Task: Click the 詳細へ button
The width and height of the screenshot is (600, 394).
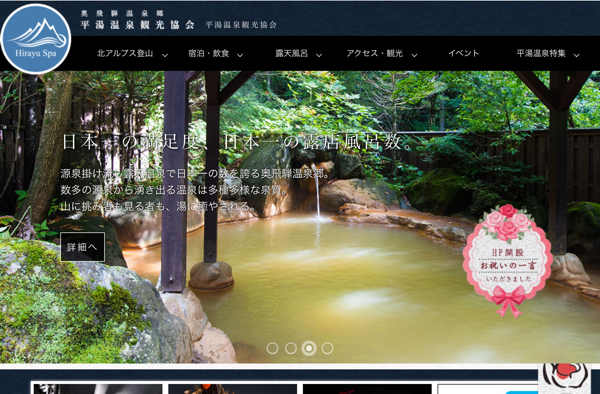Action: coord(83,247)
